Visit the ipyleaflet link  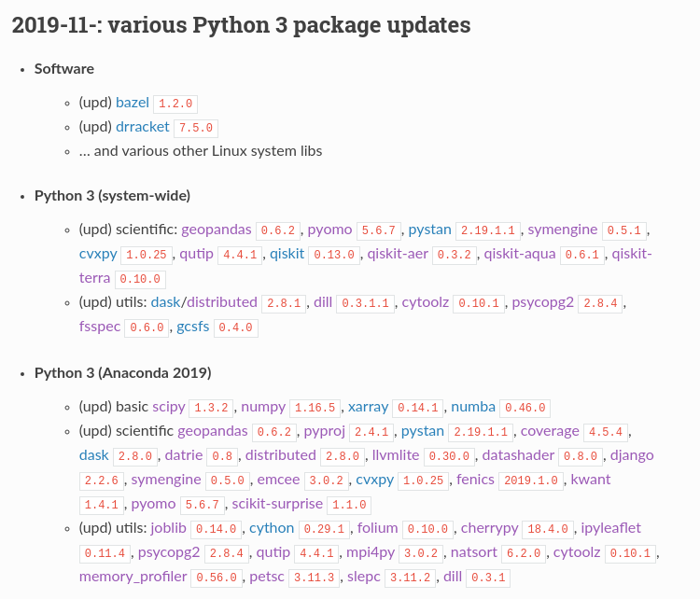click(610, 527)
